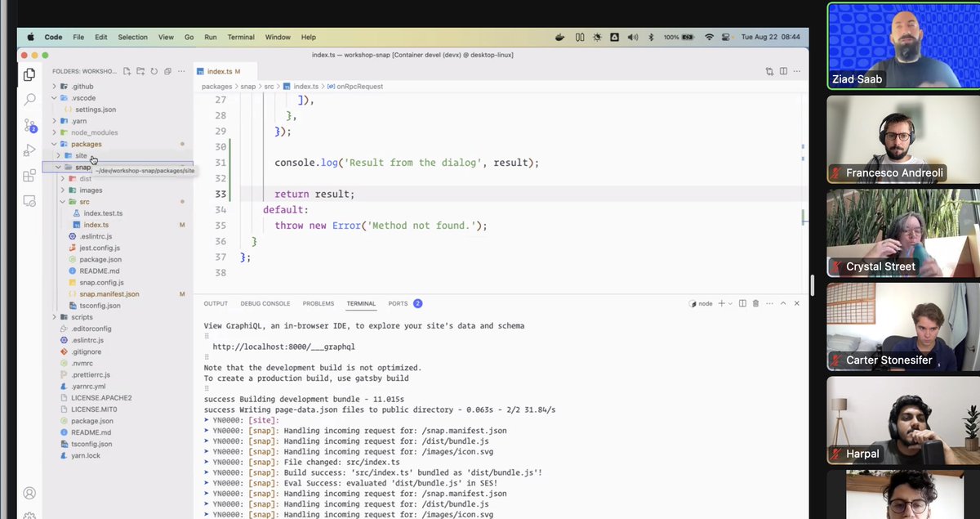Place cursor on line 33 return result
This screenshot has height=519, width=980.
[314, 194]
